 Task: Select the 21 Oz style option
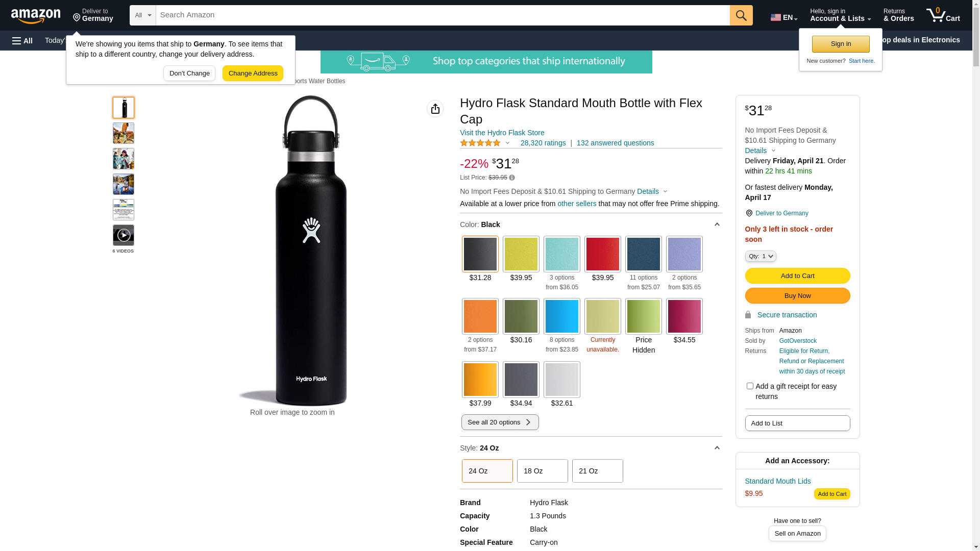[597, 471]
